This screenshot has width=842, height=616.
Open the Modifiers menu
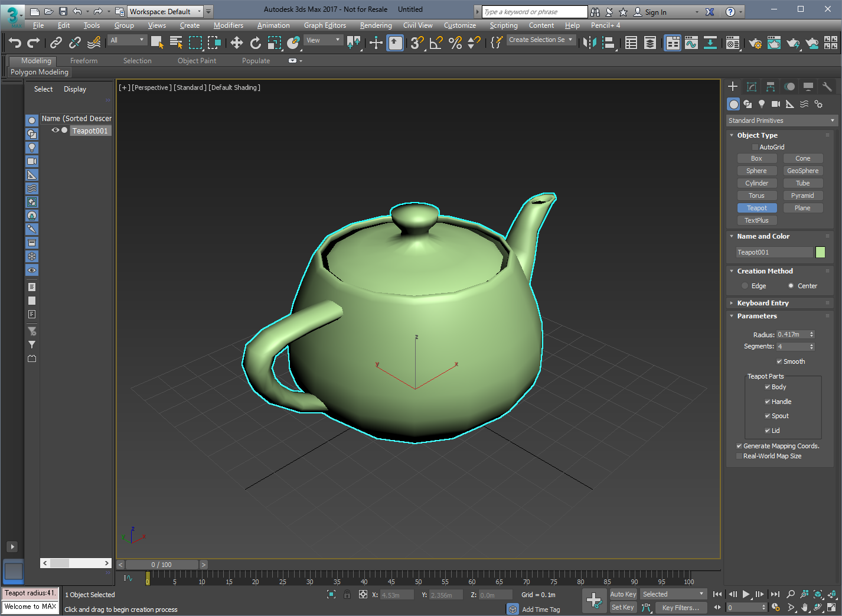tap(228, 25)
